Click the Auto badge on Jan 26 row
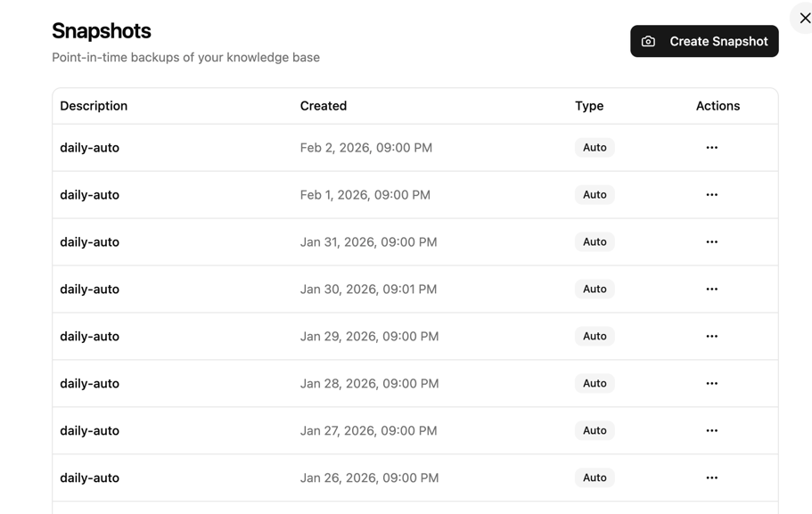The width and height of the screenshot is (812, 514). [595, 477]
